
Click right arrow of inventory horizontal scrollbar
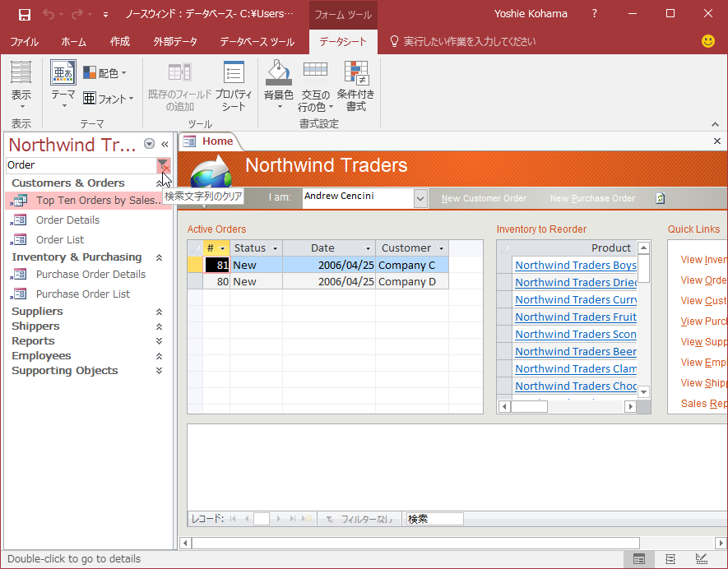click(x=630, y=407)
